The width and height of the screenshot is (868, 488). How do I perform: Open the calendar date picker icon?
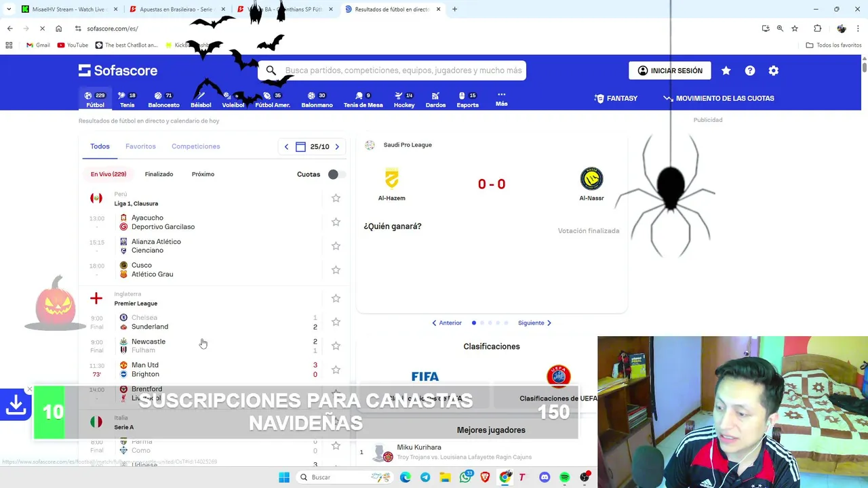(300, 146)
